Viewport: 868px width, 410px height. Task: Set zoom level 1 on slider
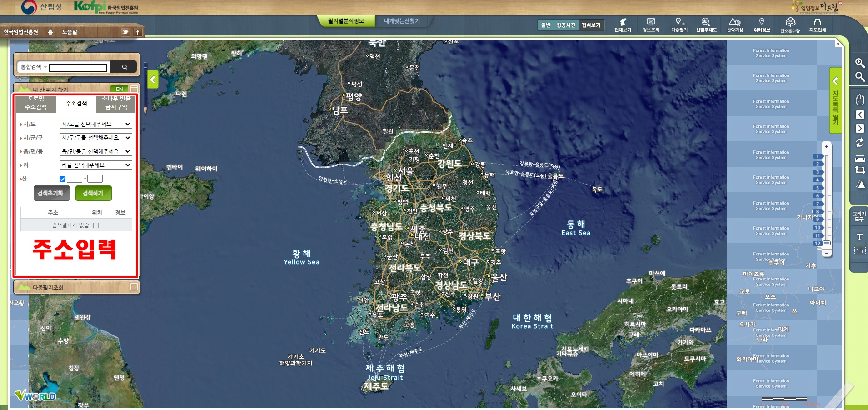point(818,156)
